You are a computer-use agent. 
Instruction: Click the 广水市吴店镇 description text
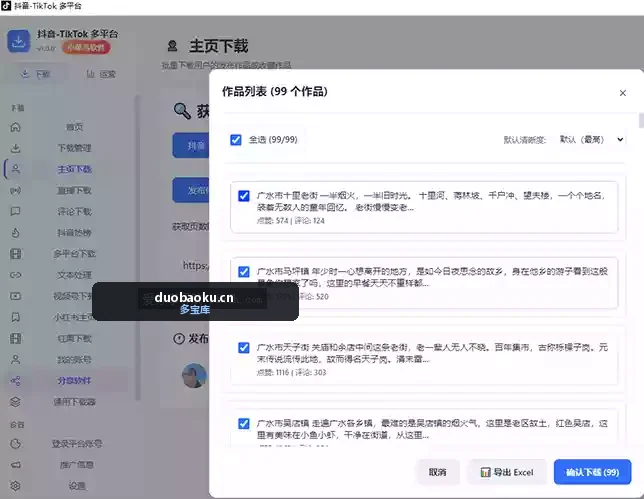(432, 430)
